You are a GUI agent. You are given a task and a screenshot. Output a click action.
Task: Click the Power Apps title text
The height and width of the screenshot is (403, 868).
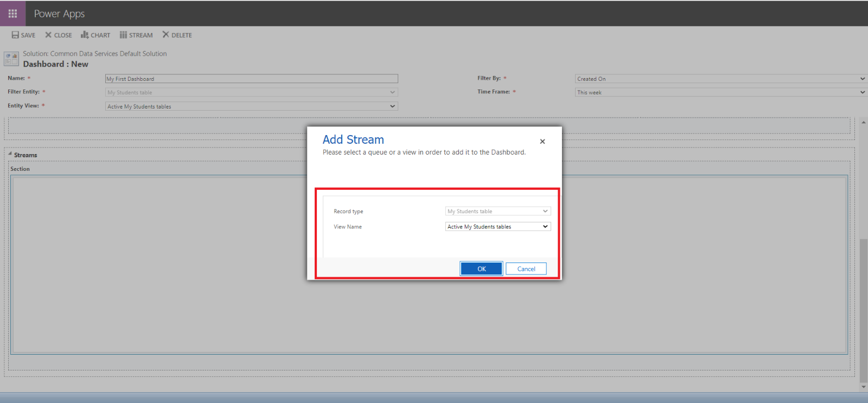click(59, 14)
